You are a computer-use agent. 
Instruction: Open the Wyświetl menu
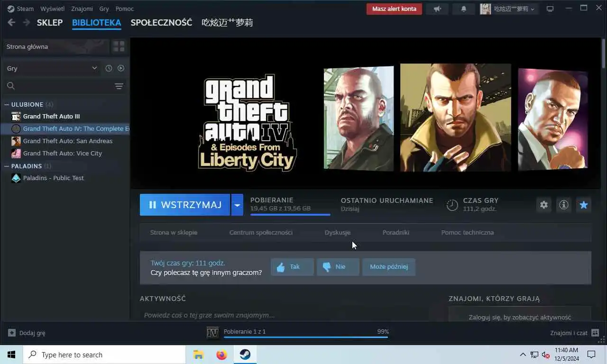pos(52,9)
